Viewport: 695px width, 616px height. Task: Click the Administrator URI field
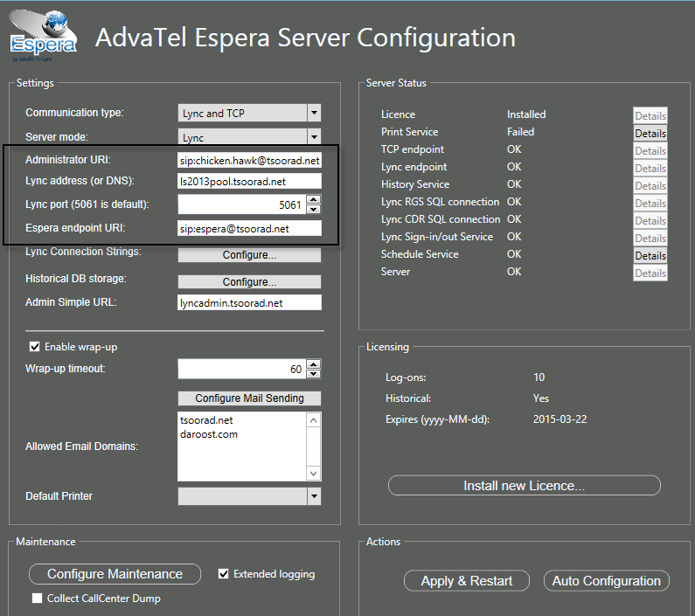[x=249, y=161]
